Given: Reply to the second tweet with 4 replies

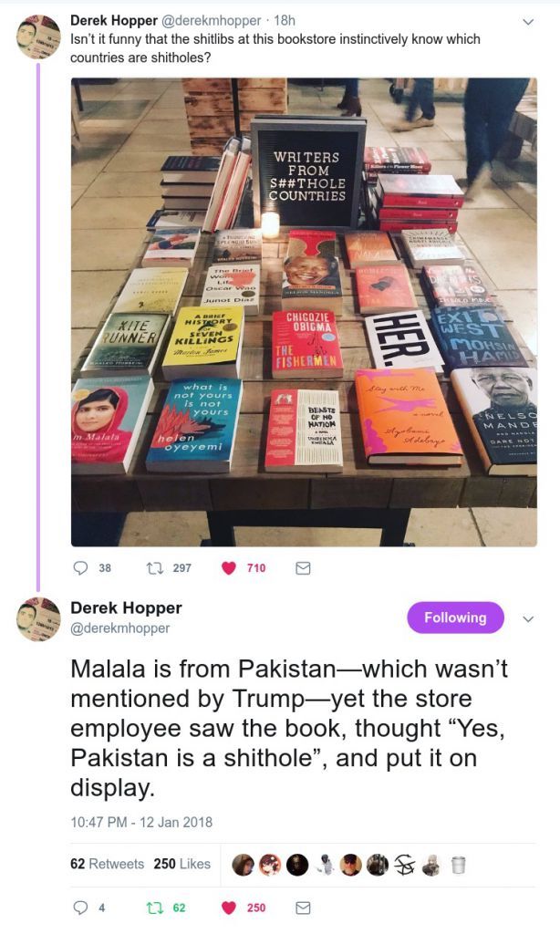Looking at the screenshot, I should click(80, 908).
